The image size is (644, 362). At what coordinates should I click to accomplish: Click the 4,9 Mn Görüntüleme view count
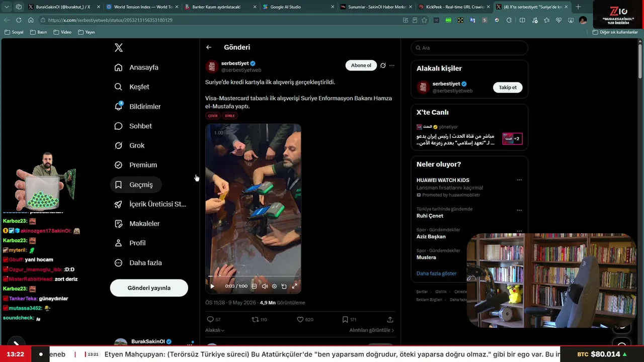pos(282,303)
